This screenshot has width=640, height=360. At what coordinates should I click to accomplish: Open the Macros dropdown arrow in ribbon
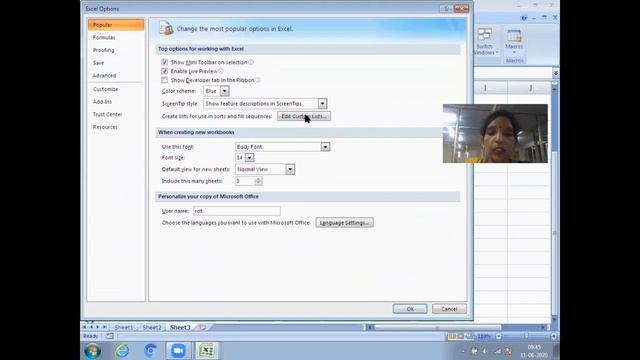[514, 53]
